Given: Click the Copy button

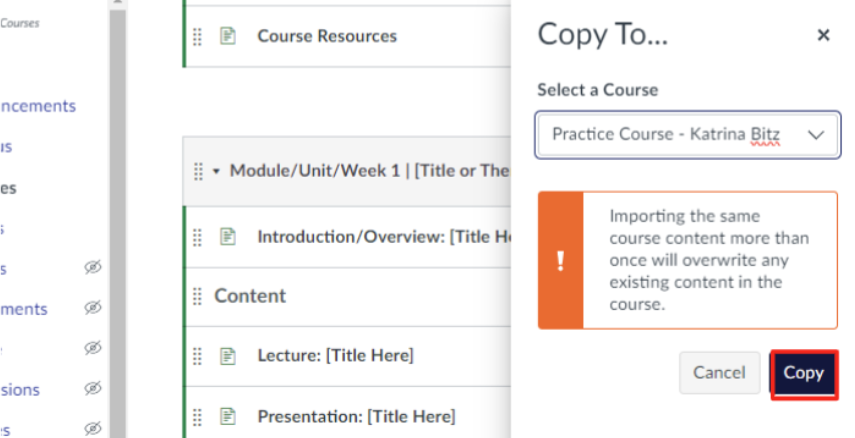Looking at the screenshot, I should pyautogui.click(x=803, y=373).
